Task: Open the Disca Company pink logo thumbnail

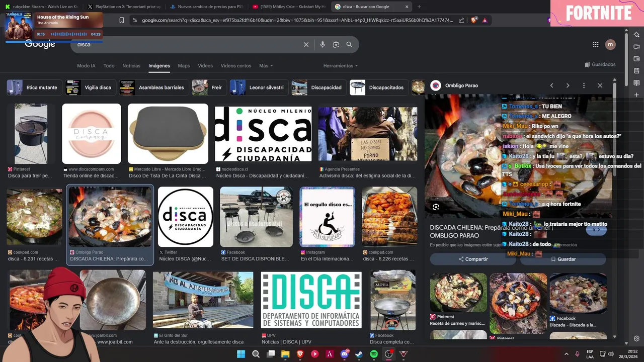Action: coord(92,134)
